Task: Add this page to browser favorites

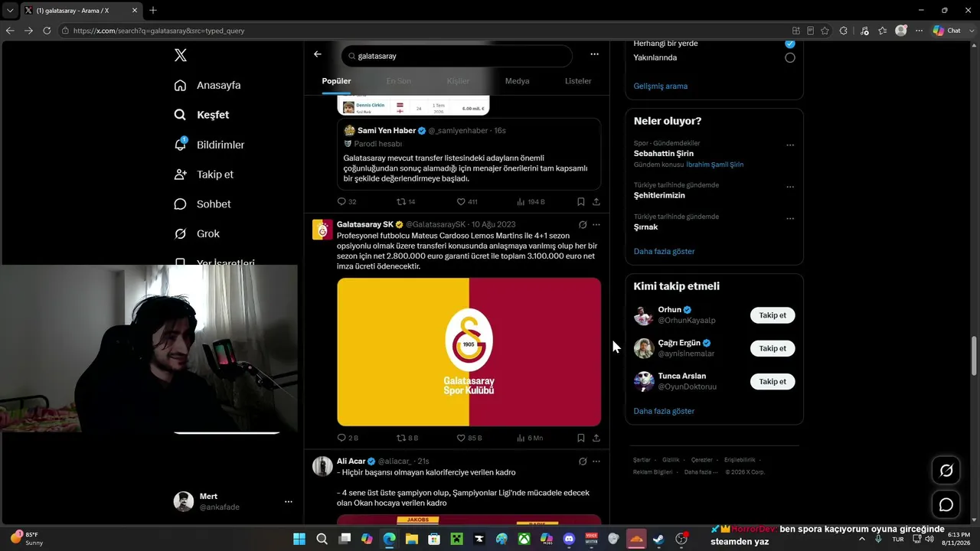Action: coord(825,31)
